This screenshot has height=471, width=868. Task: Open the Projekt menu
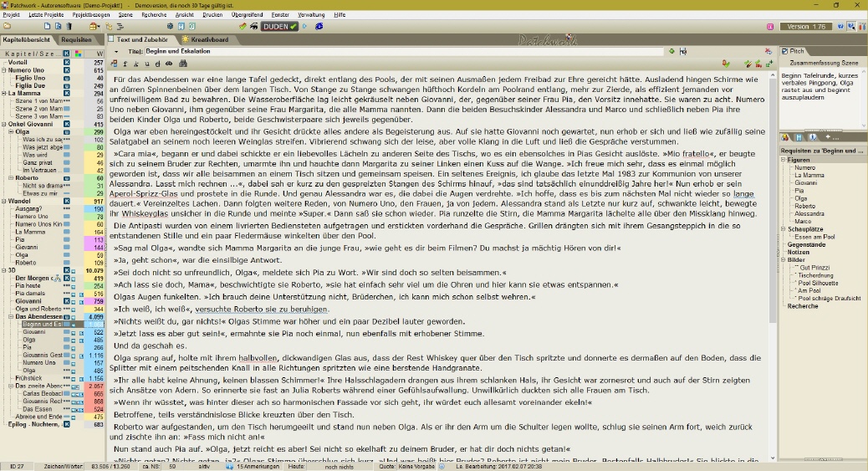tap(11, 15)
